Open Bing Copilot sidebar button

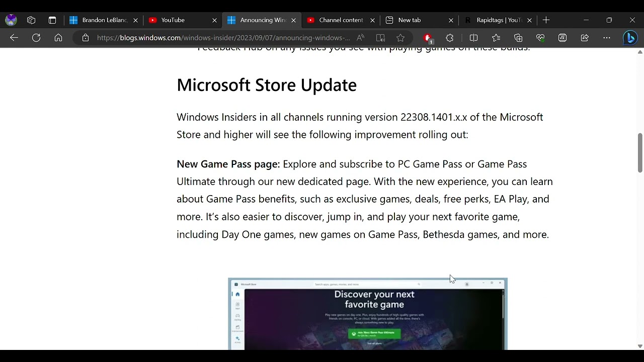(x=630, y=38)
